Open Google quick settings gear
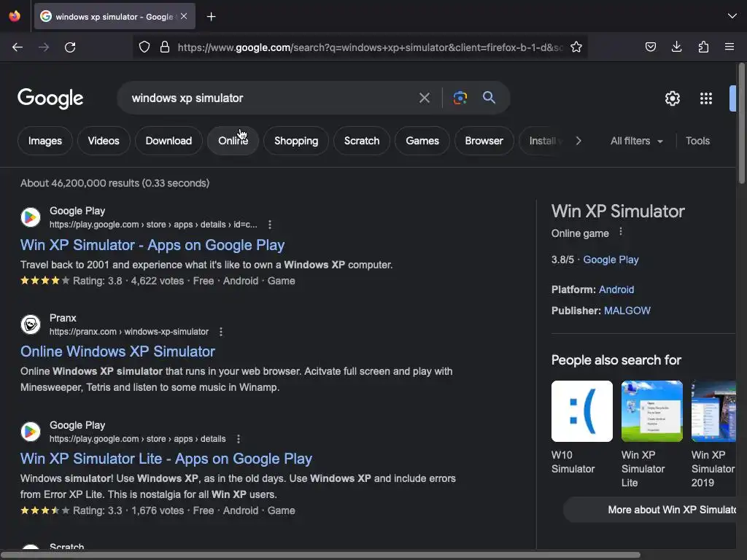The width and height of the screenshot is (747, 560). tap(672, 98)
